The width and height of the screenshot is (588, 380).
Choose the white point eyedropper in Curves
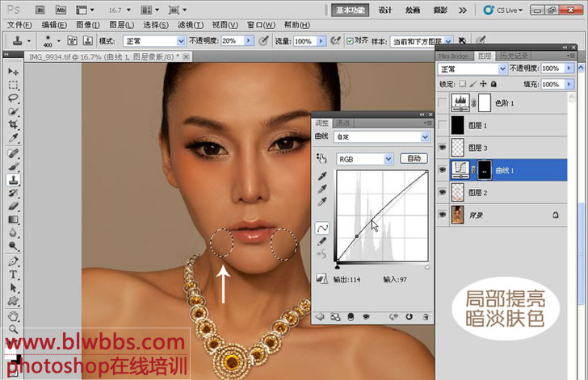(321, 202)
